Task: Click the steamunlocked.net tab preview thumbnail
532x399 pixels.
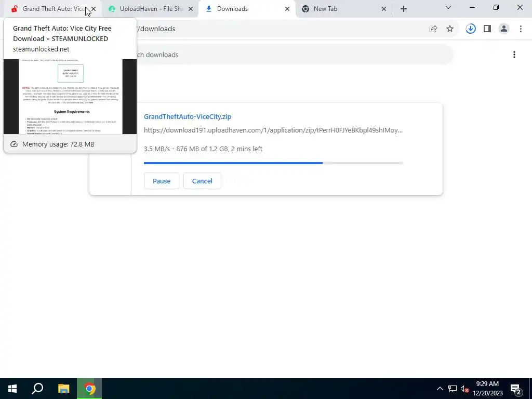Action: [x=70, y=97]
